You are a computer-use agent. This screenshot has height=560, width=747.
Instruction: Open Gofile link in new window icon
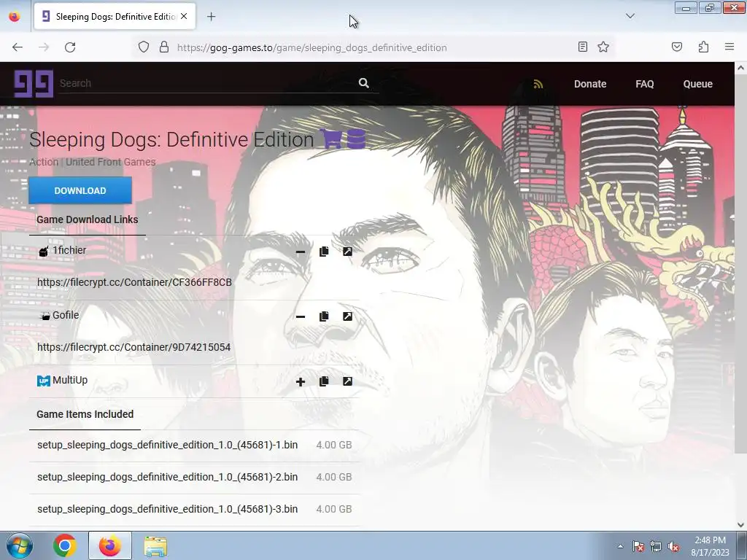348,316
